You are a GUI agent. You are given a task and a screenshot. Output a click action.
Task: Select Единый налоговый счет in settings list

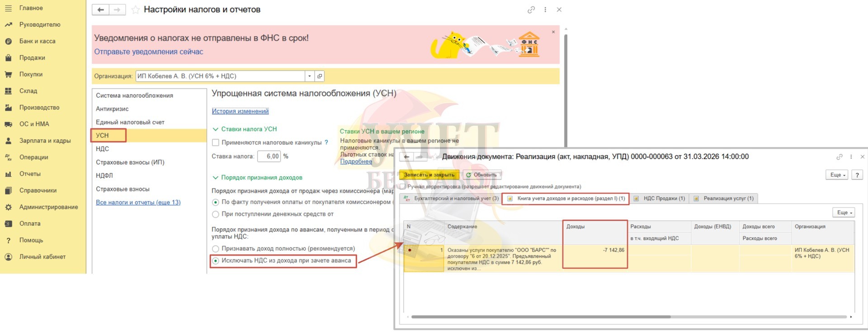click(130, 122)
